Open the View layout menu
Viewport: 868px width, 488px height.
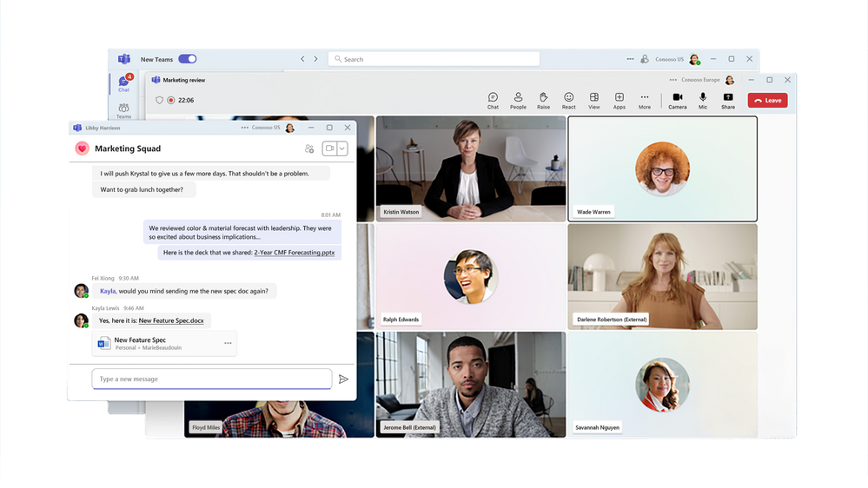(593, 100)
